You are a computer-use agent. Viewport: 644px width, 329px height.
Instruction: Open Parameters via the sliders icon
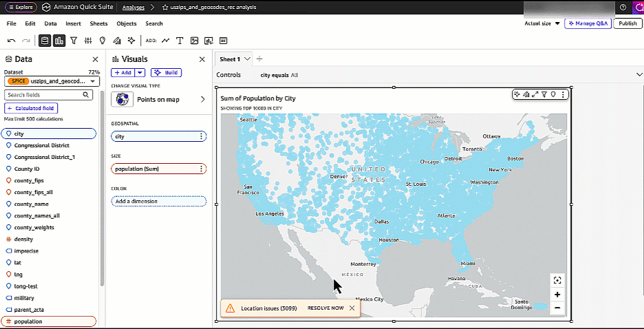click(88, 41)
